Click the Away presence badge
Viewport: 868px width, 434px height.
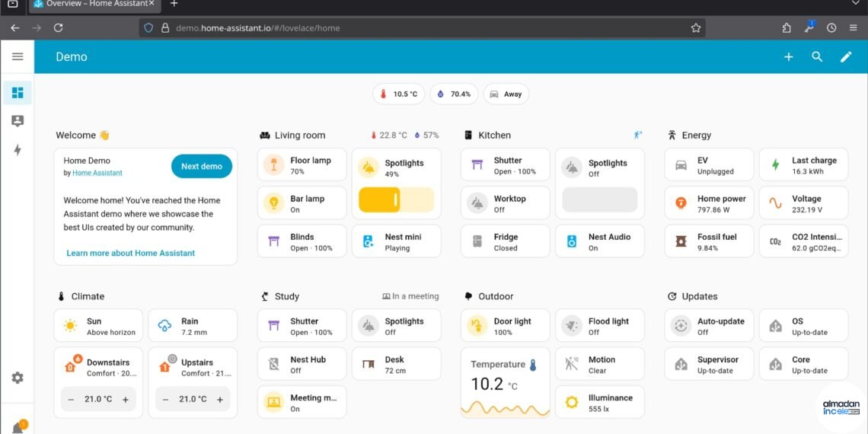pyautogui.click(x=506, y=94)
